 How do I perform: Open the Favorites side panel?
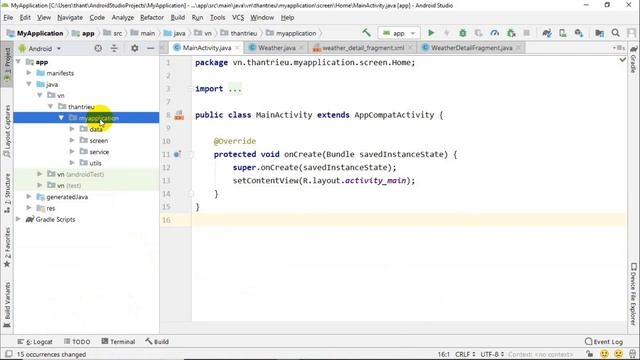(7, 248)
